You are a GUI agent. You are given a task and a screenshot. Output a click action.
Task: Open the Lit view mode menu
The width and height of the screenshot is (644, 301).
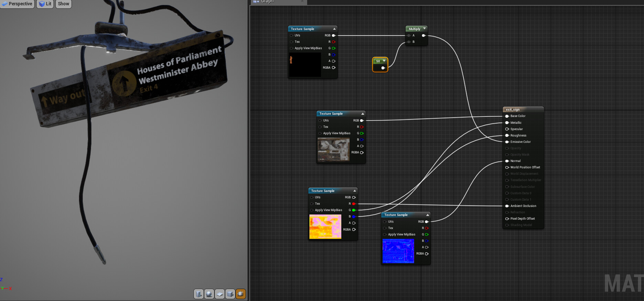pyautogui.click(x=45, y=4)
